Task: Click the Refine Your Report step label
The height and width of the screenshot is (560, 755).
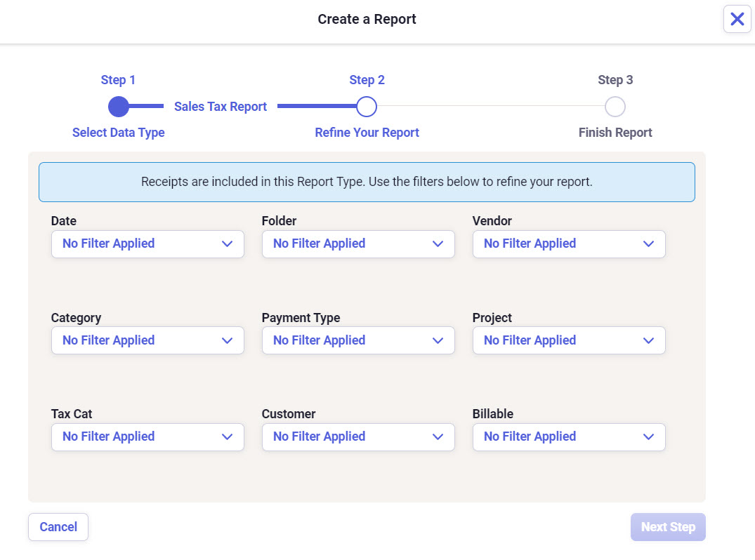Action: tap(367, 132)
